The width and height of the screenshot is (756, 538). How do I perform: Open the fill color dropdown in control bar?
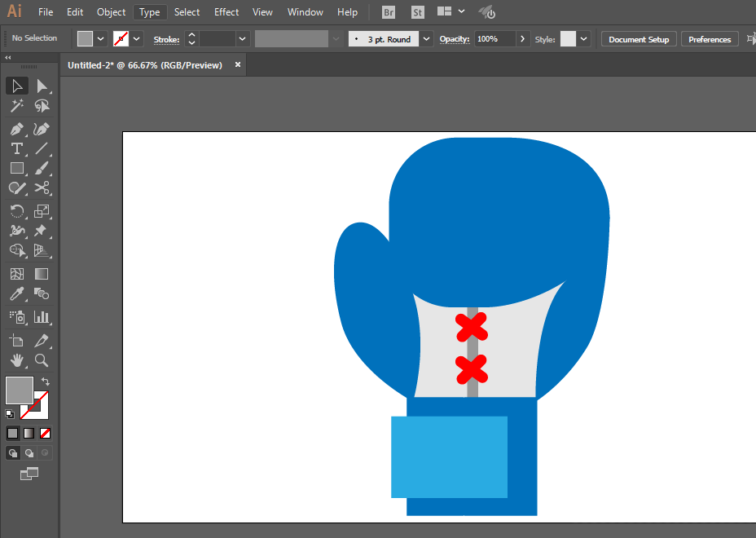tap(100, 39)
